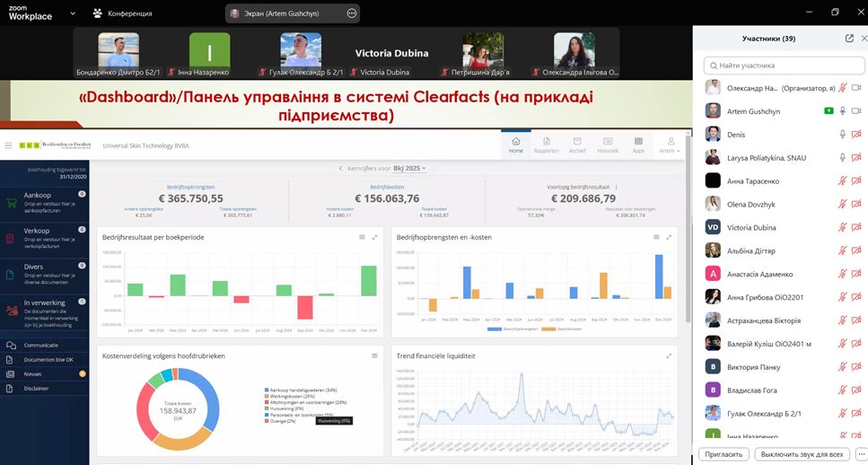Toggle Artem Gushchyn microphone in participants

[x=843, y=111]
